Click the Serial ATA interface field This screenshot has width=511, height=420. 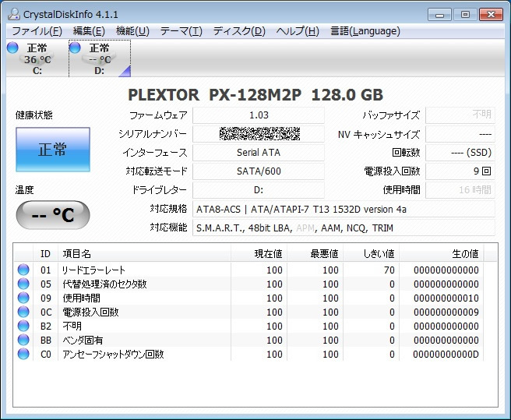259,152
